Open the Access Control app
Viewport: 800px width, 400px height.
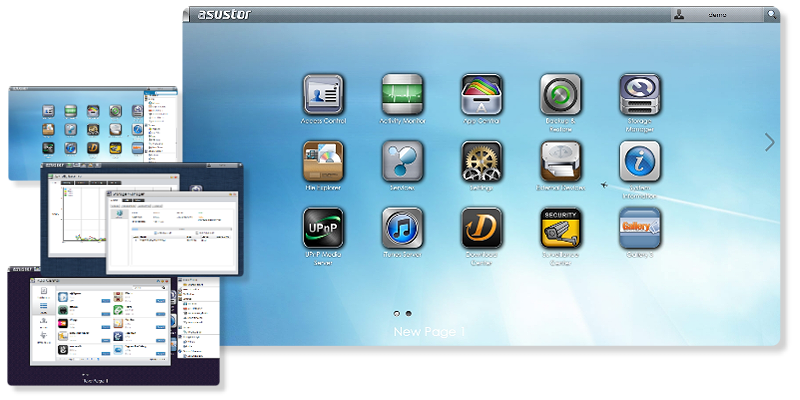click(x=323, y=94)
